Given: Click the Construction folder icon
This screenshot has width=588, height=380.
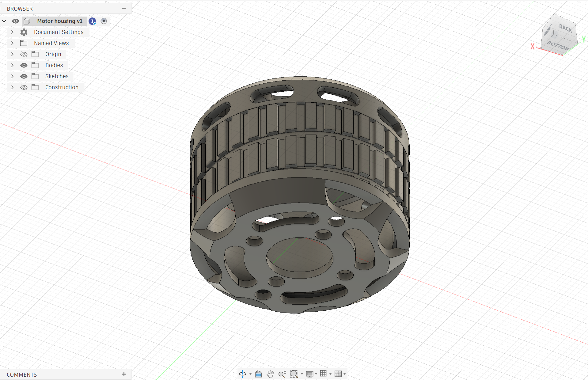Looking at the screenshot, I should (x=35, y=87).
